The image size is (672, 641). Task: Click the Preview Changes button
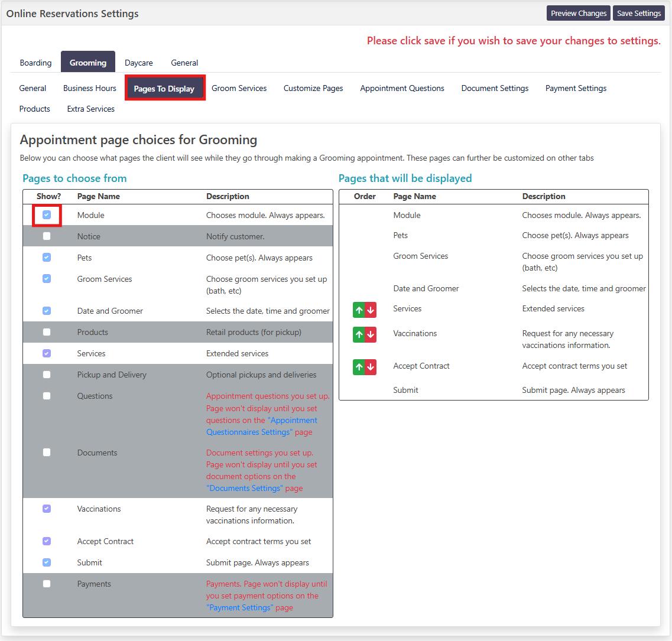coord(578,13)
